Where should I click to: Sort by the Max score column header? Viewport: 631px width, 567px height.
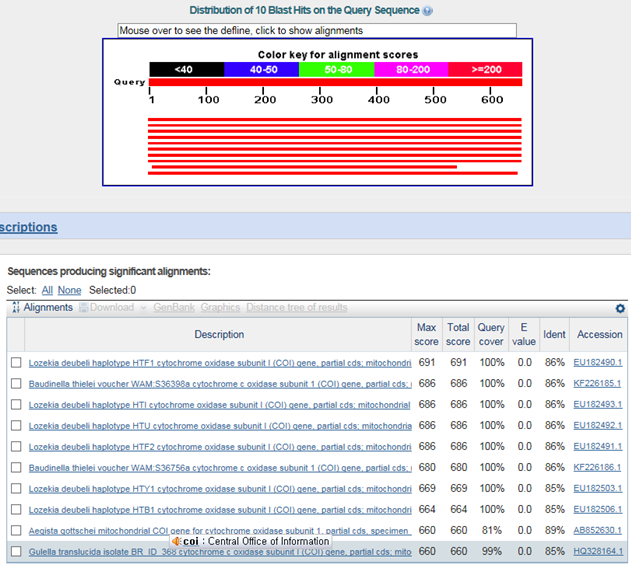click(427, 334)
